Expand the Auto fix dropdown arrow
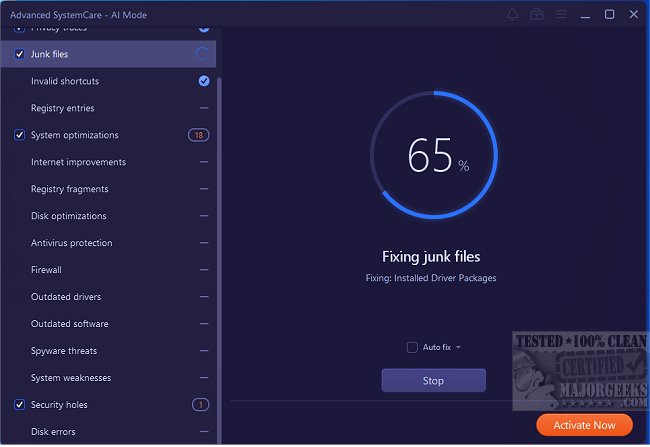Image resolution: width=650 pixels, height=447 pixels. pyautogui.click(x=458, y=347)
